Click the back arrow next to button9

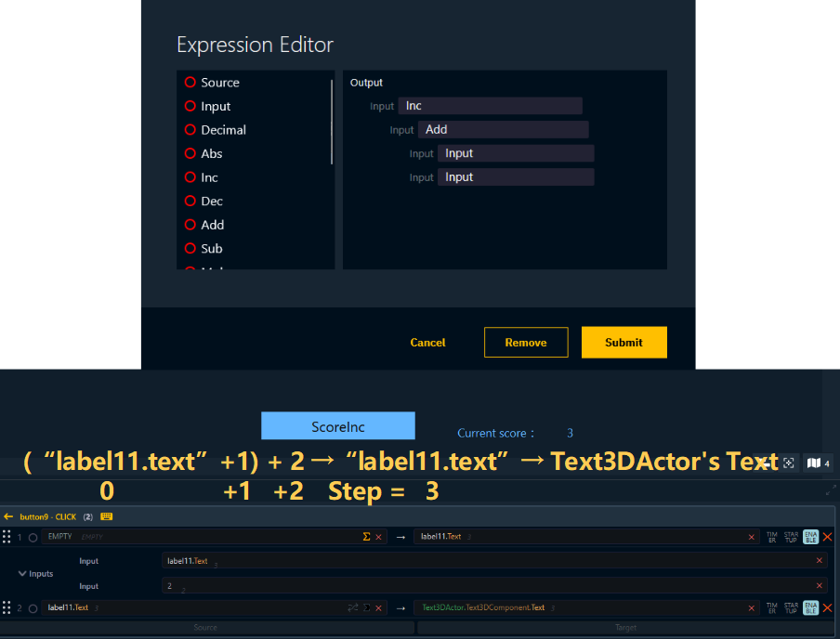click(9, 516)
